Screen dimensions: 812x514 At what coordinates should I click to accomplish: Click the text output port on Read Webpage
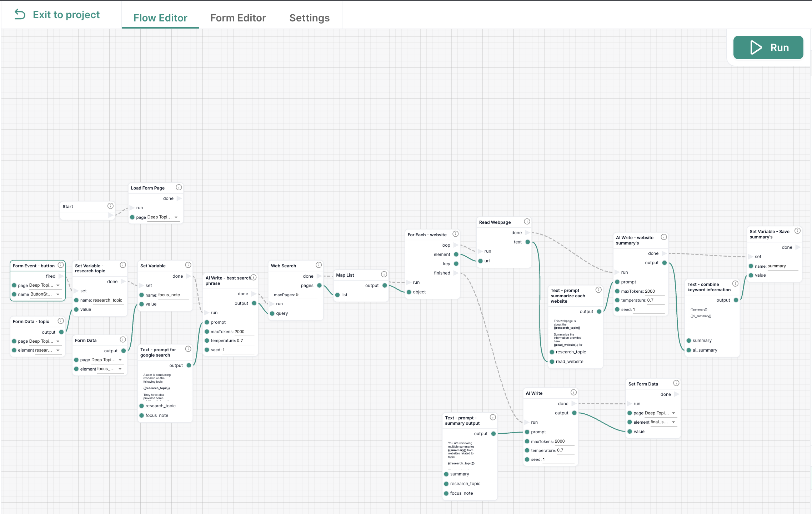tap(528, 242)
